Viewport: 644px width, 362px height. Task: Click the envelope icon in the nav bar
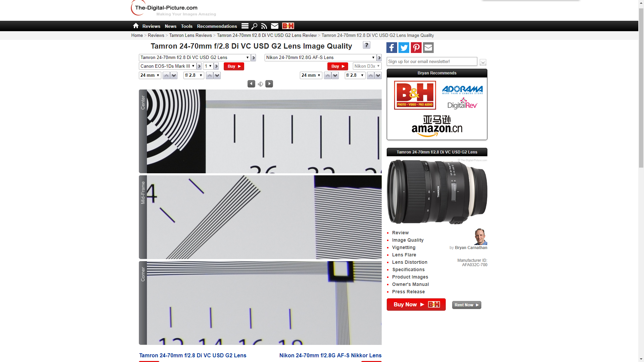pyautogui.click(x=275, y=26)
